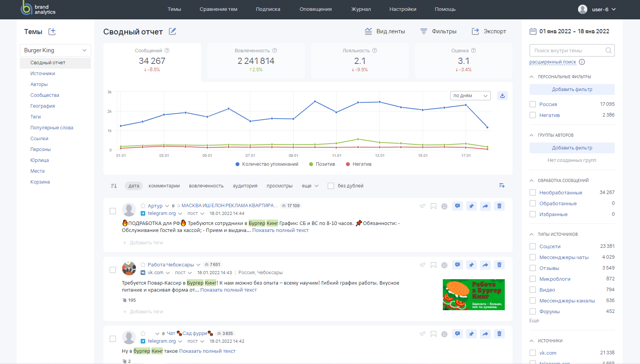Image resolution: width=640 pixels, height=364 pixels.
Task: Select the checkbox for Артур's post
Action: pyautogui.click(x=113, y=211)
